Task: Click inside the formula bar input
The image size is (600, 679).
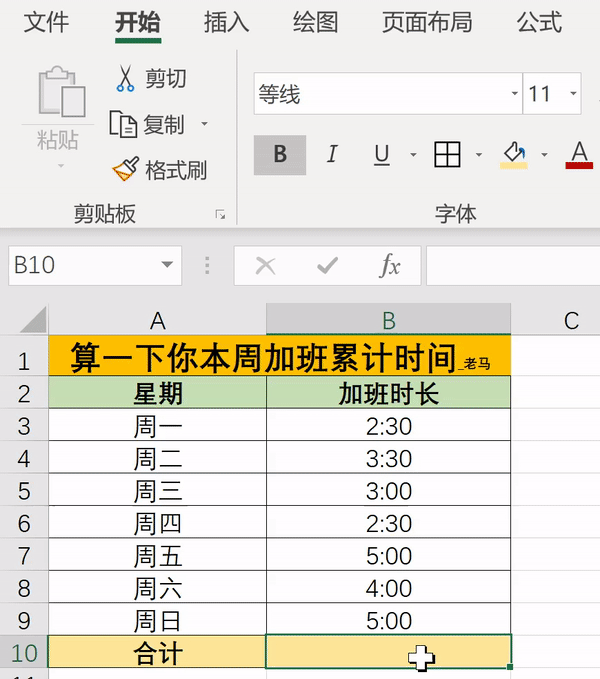Action: coord(513,265)
